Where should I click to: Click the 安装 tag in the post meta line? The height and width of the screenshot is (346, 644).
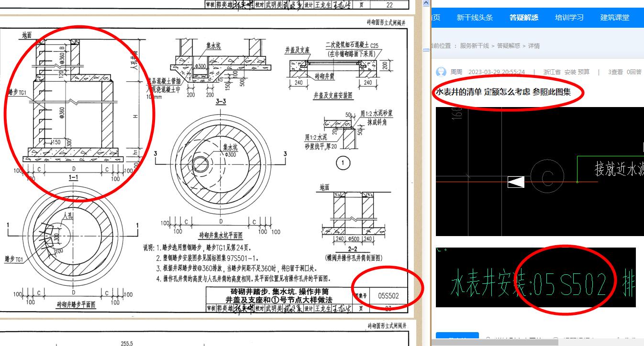[570, 72]
